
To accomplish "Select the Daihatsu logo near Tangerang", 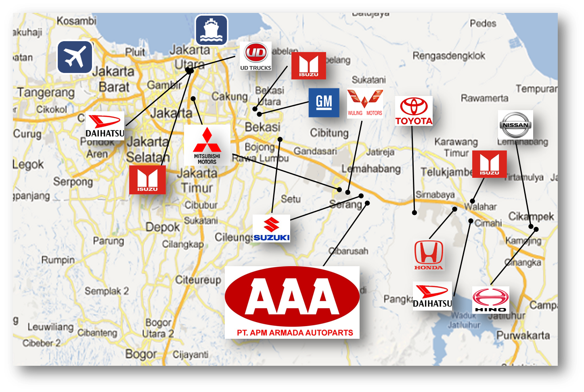I will point(105,125).
